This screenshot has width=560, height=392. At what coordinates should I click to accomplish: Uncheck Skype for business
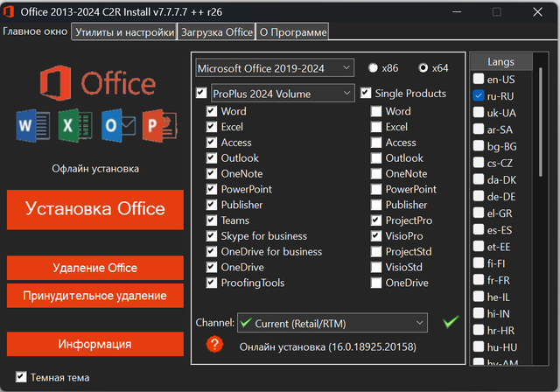pyautogui.click(x=212, y=236)
